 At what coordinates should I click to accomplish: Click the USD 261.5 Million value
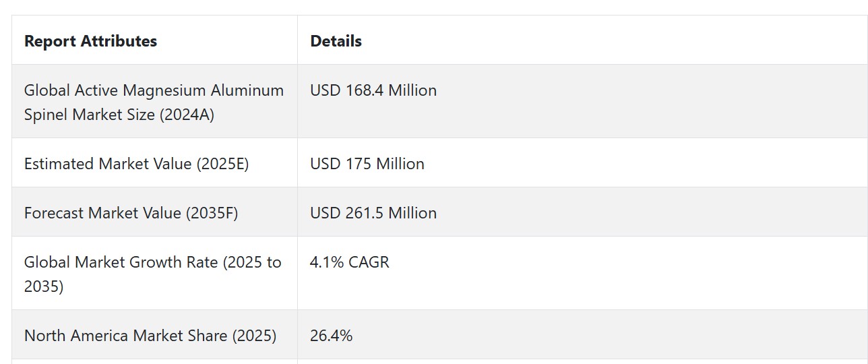pyautogui.click(x=373, y=213)
